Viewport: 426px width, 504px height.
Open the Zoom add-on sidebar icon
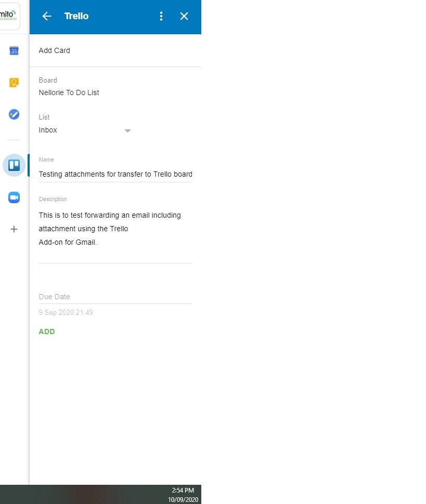pos(14,197)
